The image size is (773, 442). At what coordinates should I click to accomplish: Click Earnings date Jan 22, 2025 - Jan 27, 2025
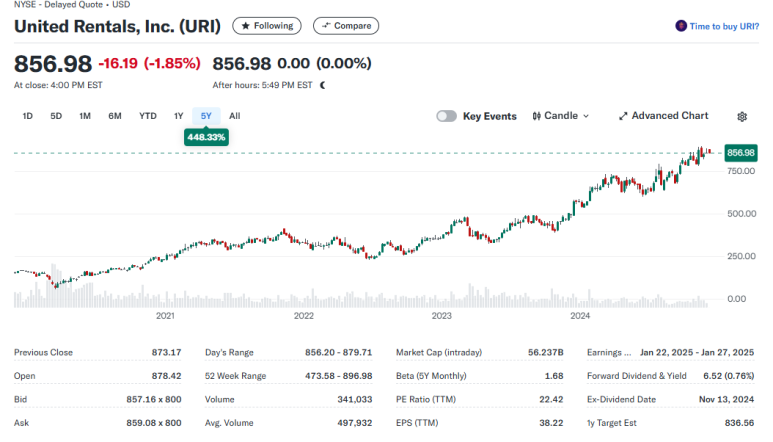tap(697, 352)
